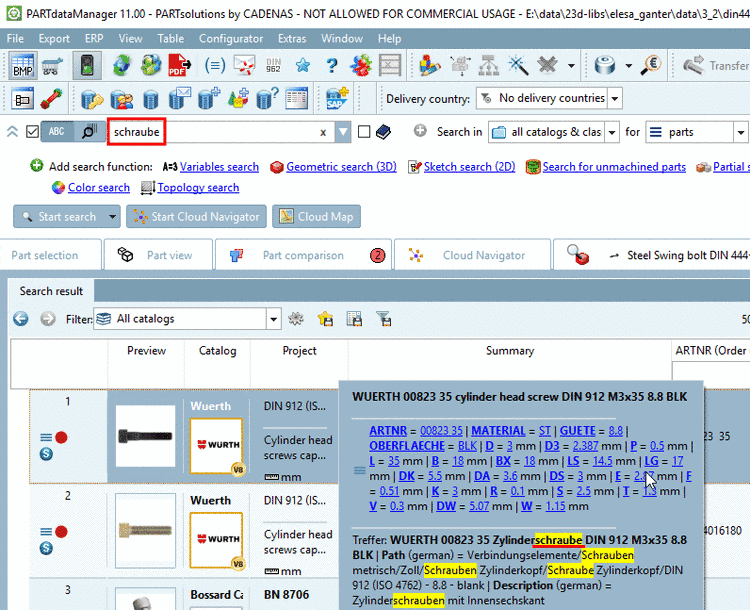Expand the crossed tools icon dropdown arrow
This screenshot has height=610, width=750.
(571, 66)
